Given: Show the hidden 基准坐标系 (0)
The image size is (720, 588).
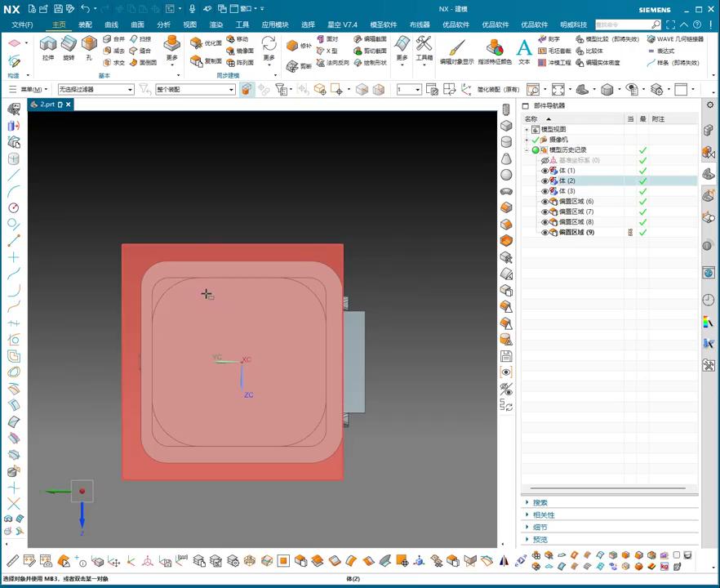Looking at the screenshot, I should [545, 161].
